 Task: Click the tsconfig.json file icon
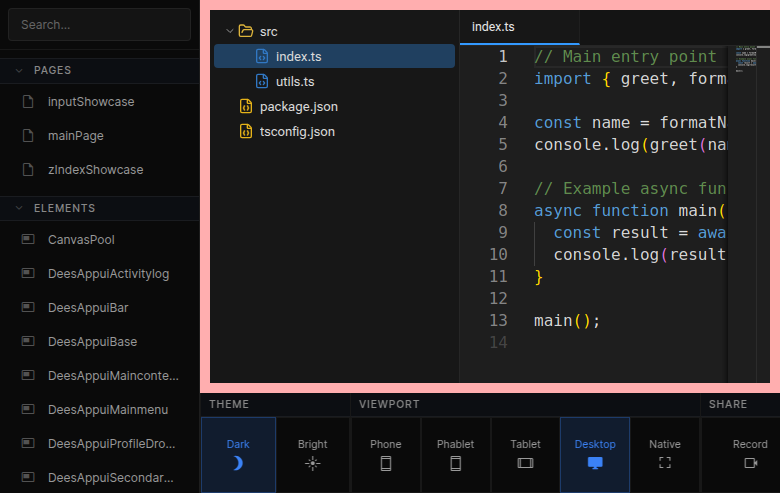coord(245,131)
